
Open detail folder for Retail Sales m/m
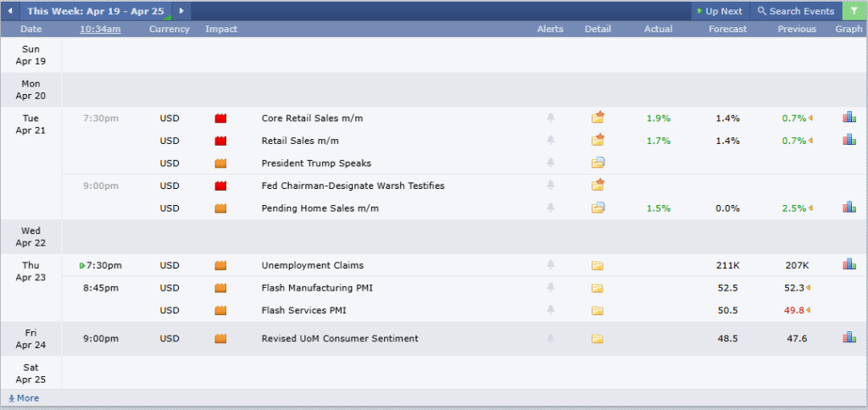(598, 140)
